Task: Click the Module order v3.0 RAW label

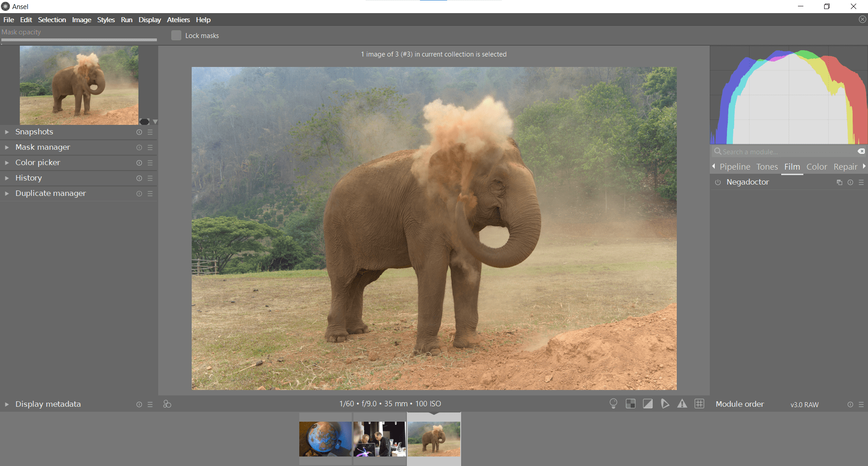Action: (804, 404)
